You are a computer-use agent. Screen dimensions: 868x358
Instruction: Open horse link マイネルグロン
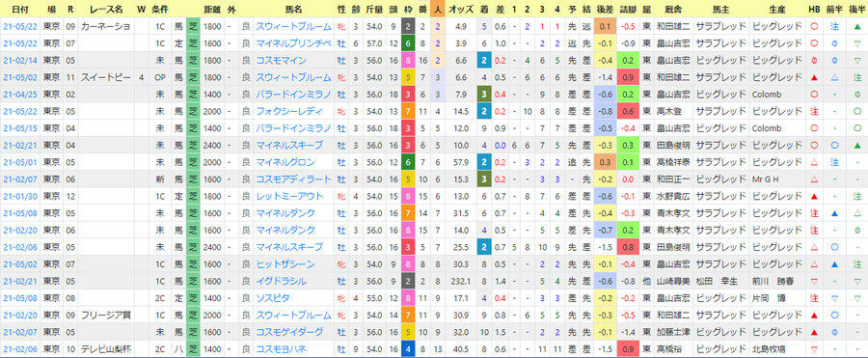coord(285,162)
